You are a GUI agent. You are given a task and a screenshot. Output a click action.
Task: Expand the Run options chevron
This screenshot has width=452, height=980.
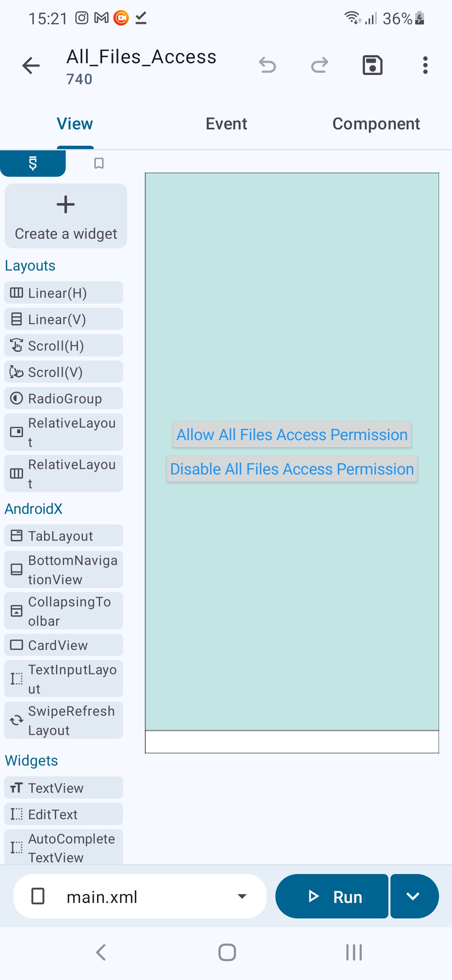(x=414, y=896)
